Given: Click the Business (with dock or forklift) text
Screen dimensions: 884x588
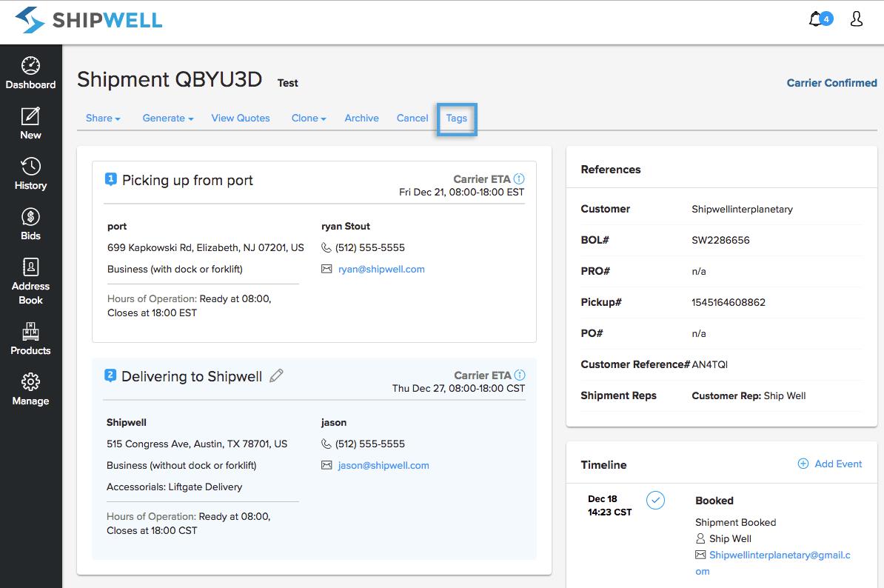Looking at the screenshot, I should point(175,269).
